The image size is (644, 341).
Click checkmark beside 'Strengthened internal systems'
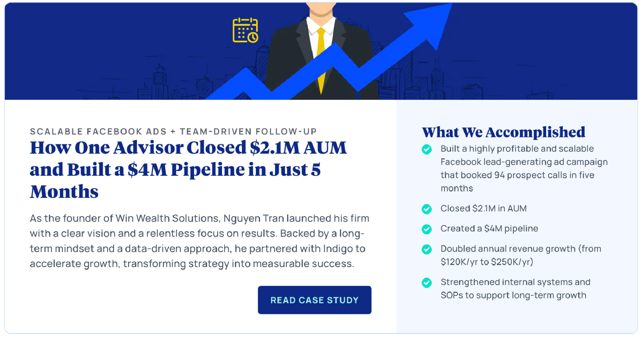[x=426, y=282]
